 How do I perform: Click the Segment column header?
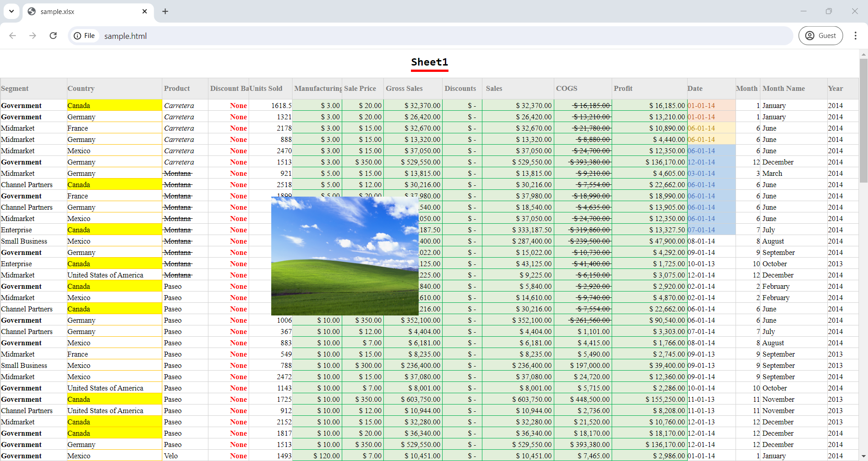[x=33, y=89]
